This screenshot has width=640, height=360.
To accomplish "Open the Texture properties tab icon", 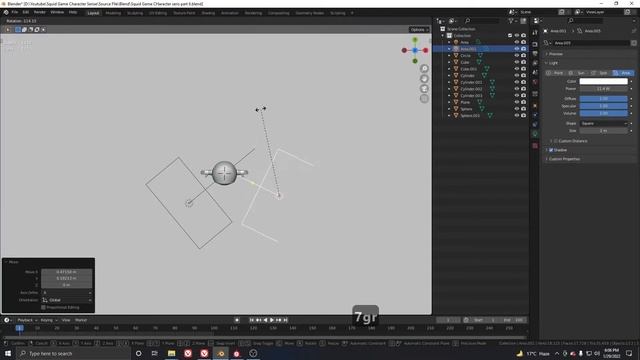I will coord(535,146).
